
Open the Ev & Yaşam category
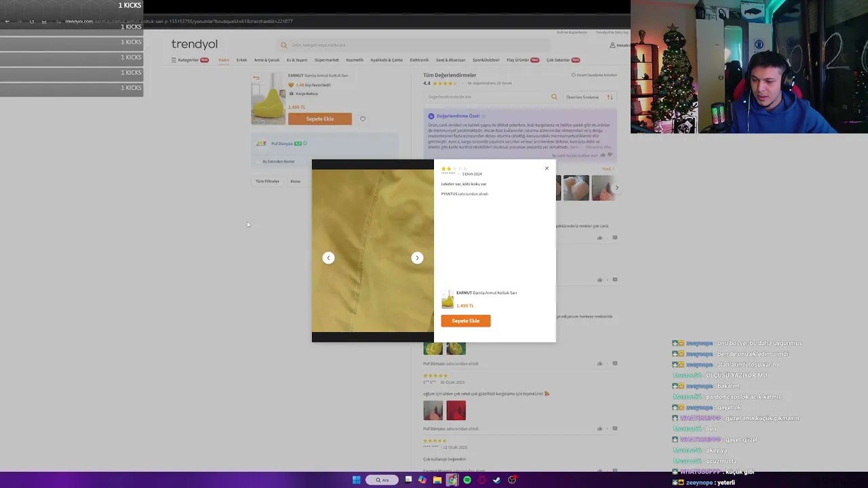(x=297, y=60)
